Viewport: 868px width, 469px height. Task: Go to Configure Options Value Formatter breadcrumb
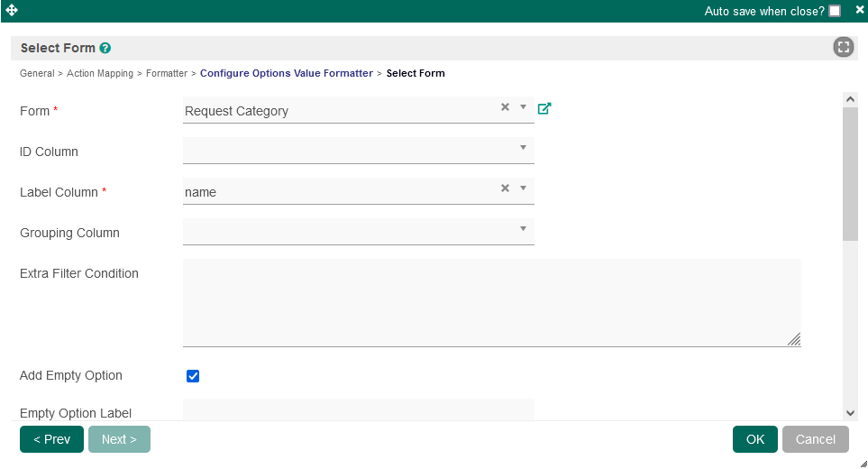[286, 73]
